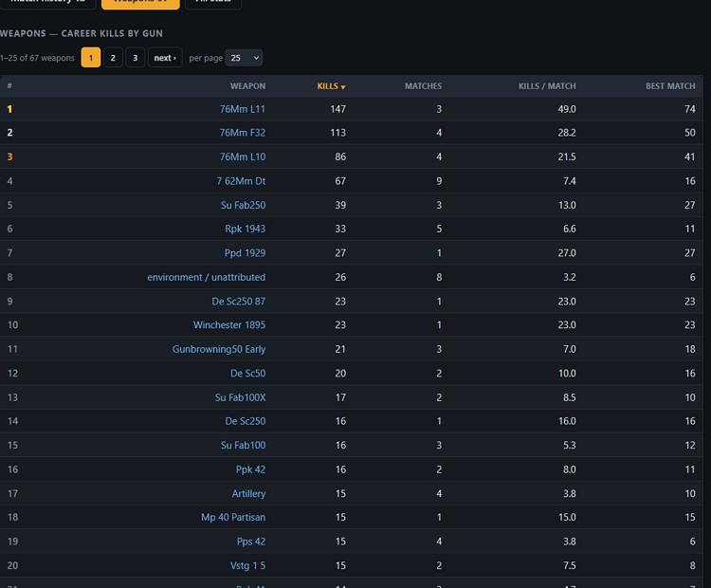Go to weapons page 2
The width and height of the screenshot is (711, 588).
[x=113, y=58]
